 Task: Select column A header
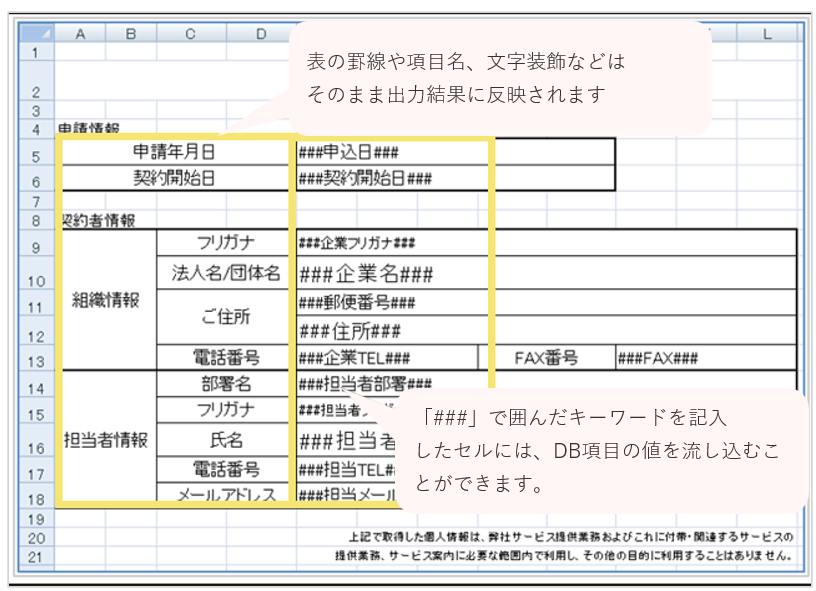point(80,33)
